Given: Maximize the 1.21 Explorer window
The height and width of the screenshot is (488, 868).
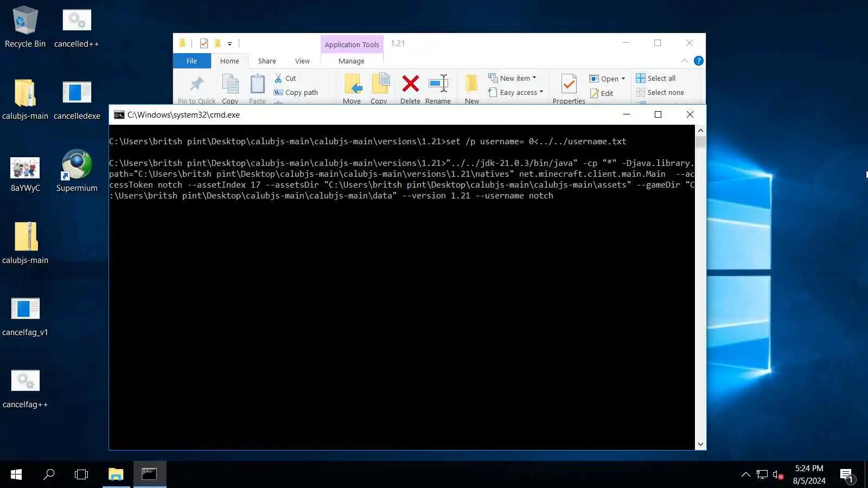Looking at the screenshot, I should (x=658, y=43).
